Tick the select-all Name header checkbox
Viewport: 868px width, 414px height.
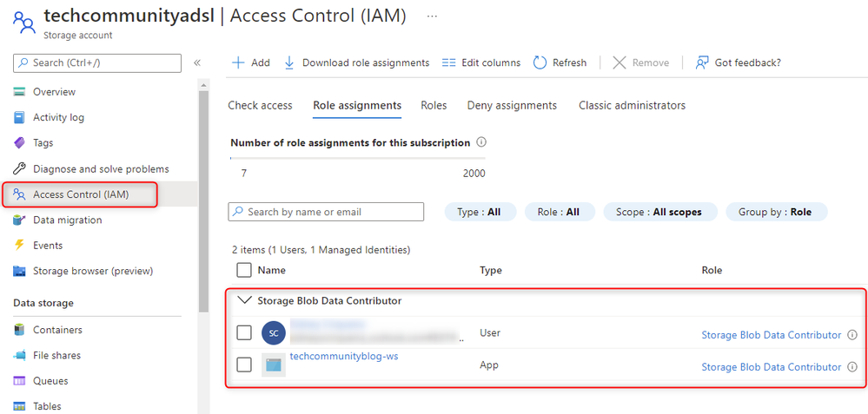tap(243, 270)
